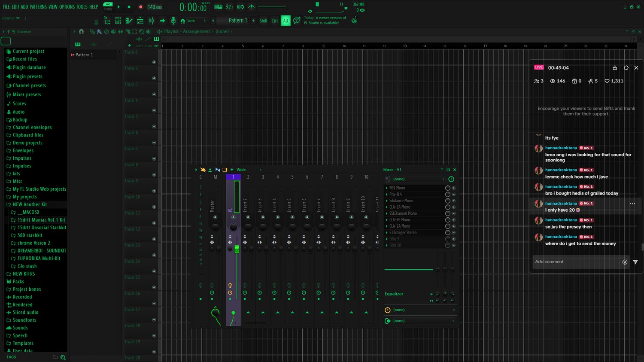Screen dimensions: 644x362
Task: Open the mixer input (none) dropdown
Action: pos(419,179)
